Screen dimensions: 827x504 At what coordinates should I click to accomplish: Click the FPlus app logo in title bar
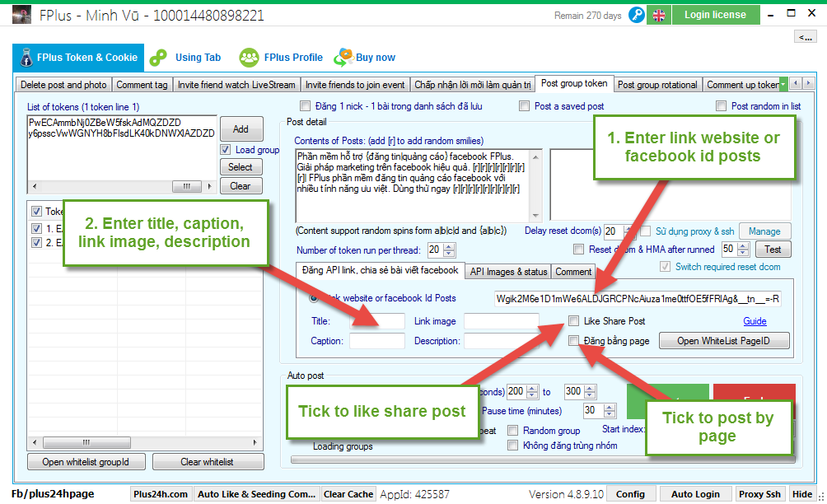(x=21, y=15)
